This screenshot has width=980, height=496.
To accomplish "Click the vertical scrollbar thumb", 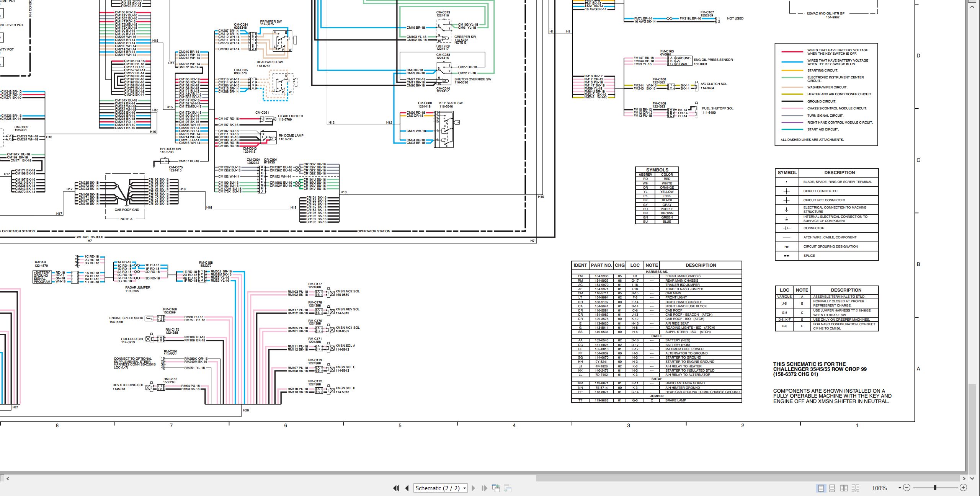I will click(x=972, y=429).
